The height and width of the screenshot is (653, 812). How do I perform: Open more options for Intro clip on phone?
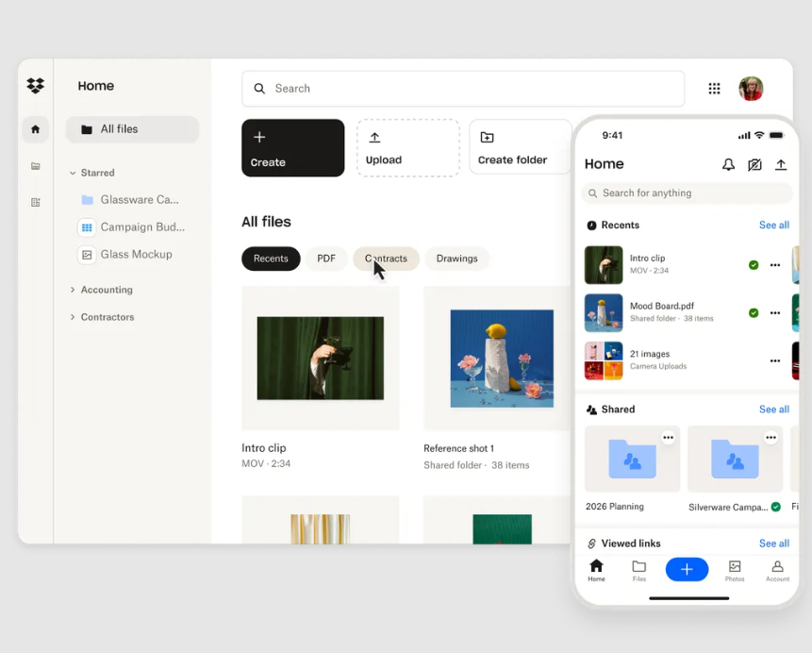click(x=774, y=265)
